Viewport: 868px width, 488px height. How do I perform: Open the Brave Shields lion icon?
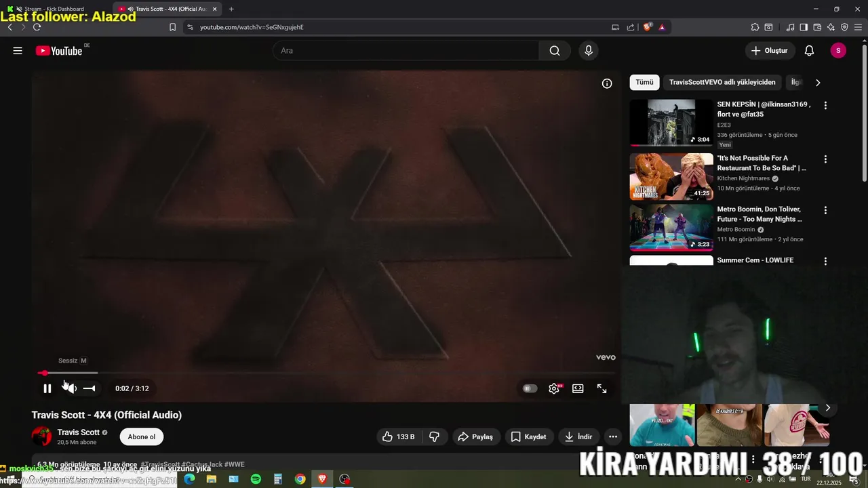click(x=647, y=27)
